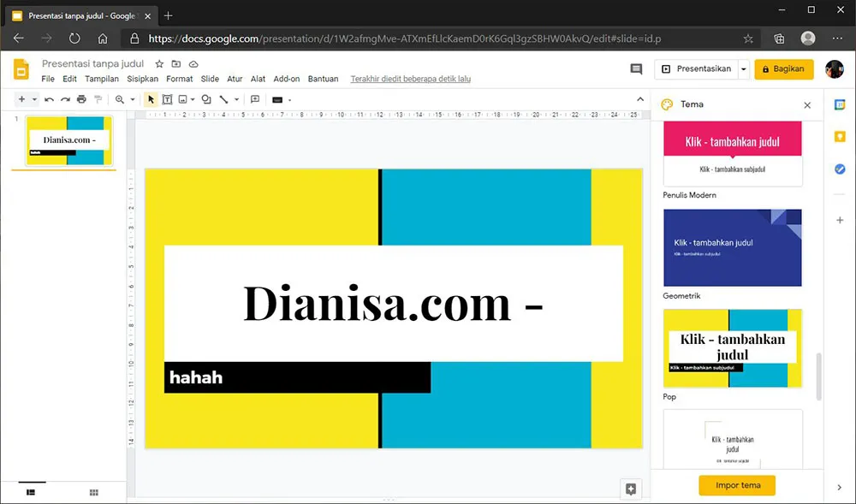Viewport: 856px width, 504px height.
Task: Open the insert image dropdown
Action: pos(192,100)
